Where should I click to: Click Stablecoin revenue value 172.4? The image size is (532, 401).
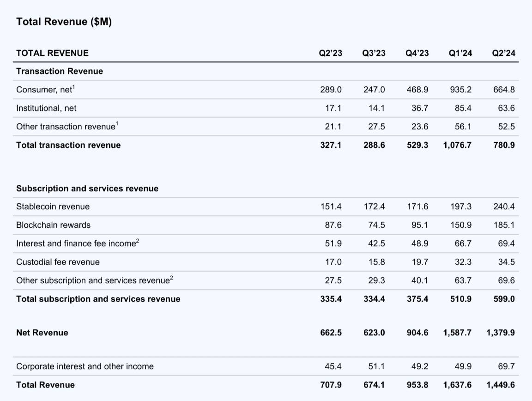point(374,207)
